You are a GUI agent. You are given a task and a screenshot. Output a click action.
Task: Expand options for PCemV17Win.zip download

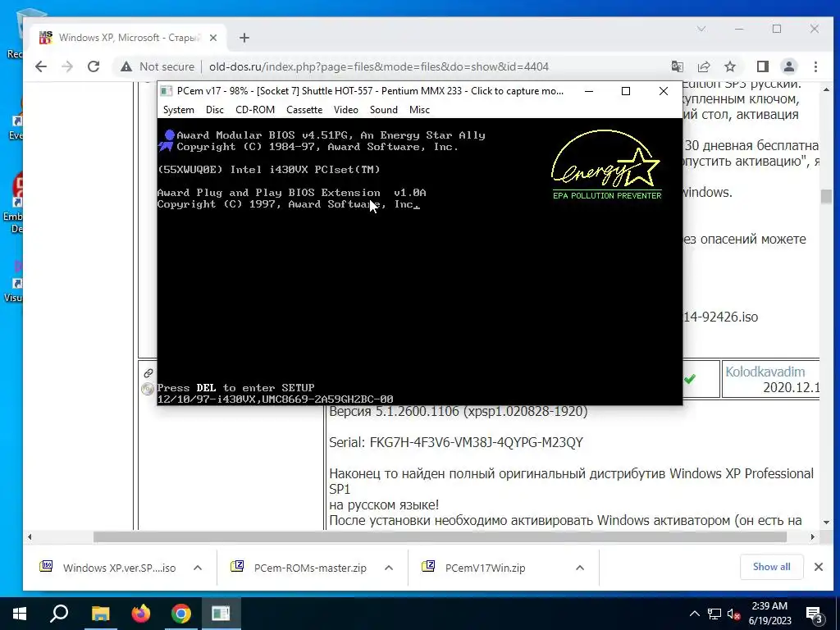coord(580,568)
